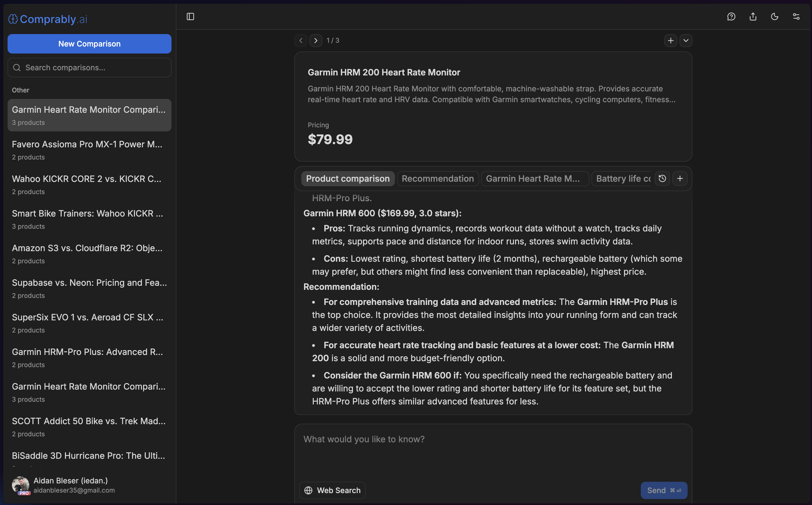Image resolution: width=812 pixels, height=505 pixels.
Task: Toggle the sidebar panel icon
Action: [190, 17]
